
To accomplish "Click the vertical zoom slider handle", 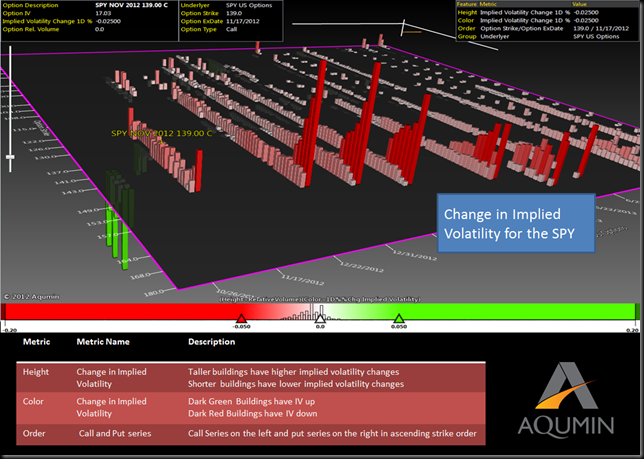I will [x=10, y=157].
